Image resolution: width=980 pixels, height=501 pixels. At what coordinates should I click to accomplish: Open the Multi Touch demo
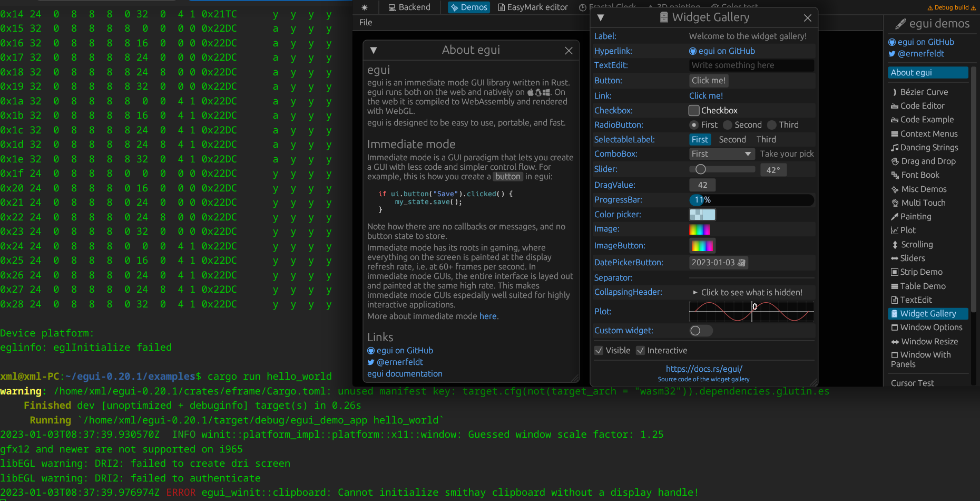pos(923,203)
